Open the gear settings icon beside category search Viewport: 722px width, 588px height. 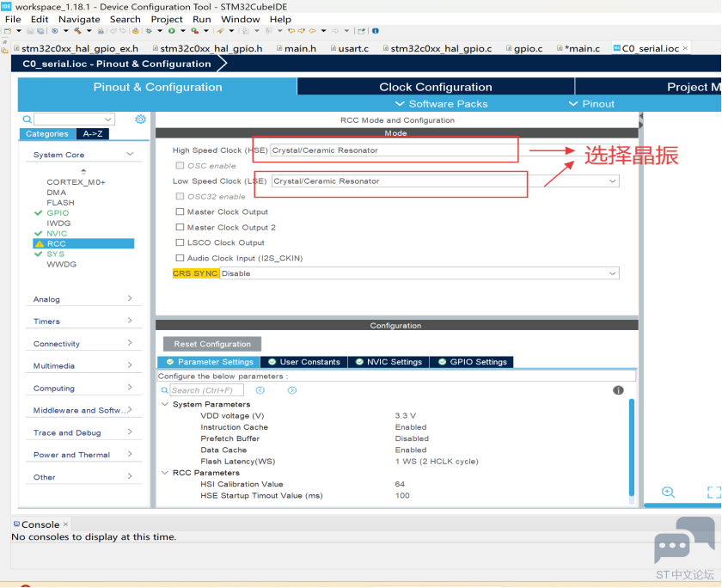coord(140,119)
